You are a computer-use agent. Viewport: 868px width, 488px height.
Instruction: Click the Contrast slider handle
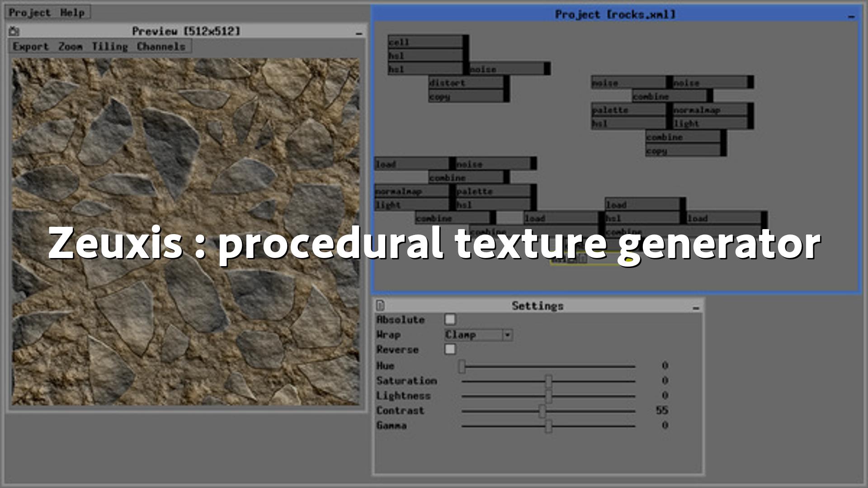[x=542, y=411]
